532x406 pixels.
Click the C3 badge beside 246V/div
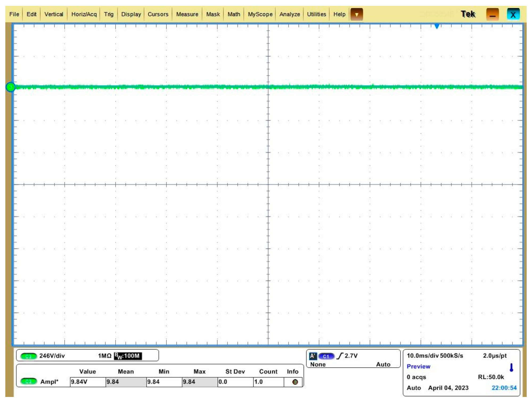28,356
